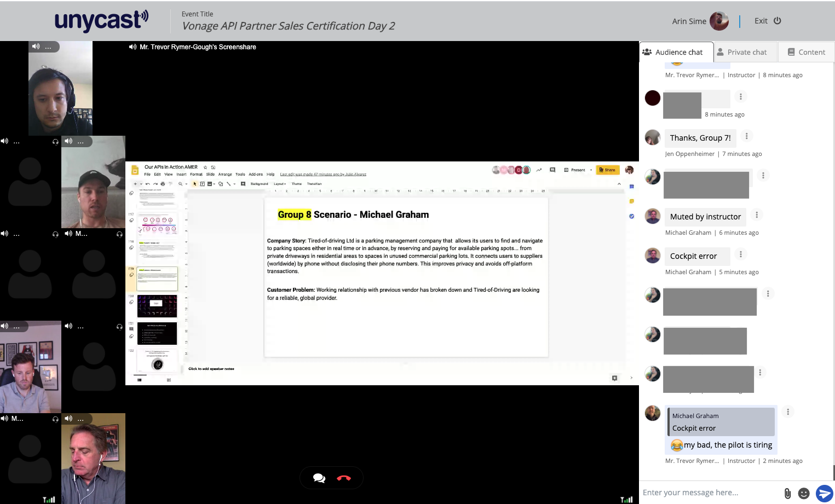Open ellipsis menu on top-left participant video
Viewport: 835px width, 504px height.
pos(48,48)
